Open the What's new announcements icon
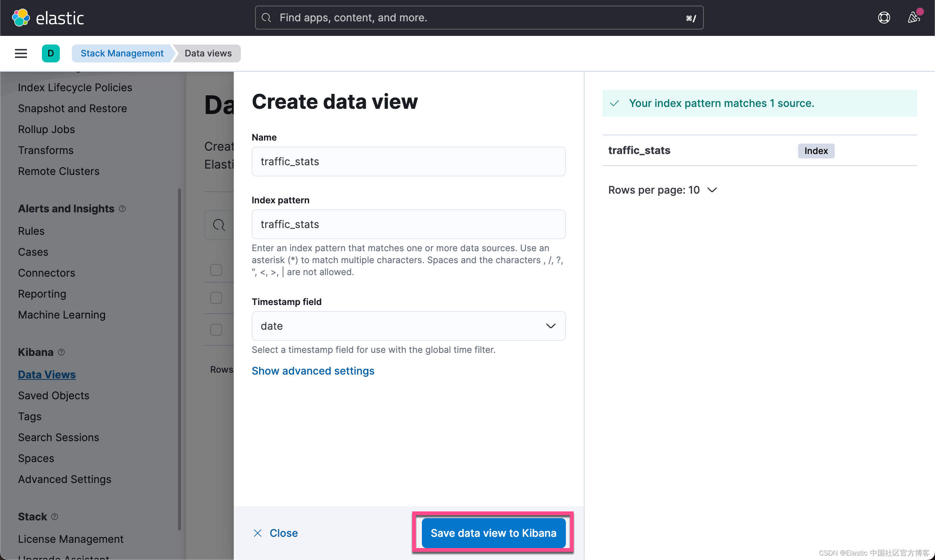Screen dimensions: 935x560 [x=914, y=17]
